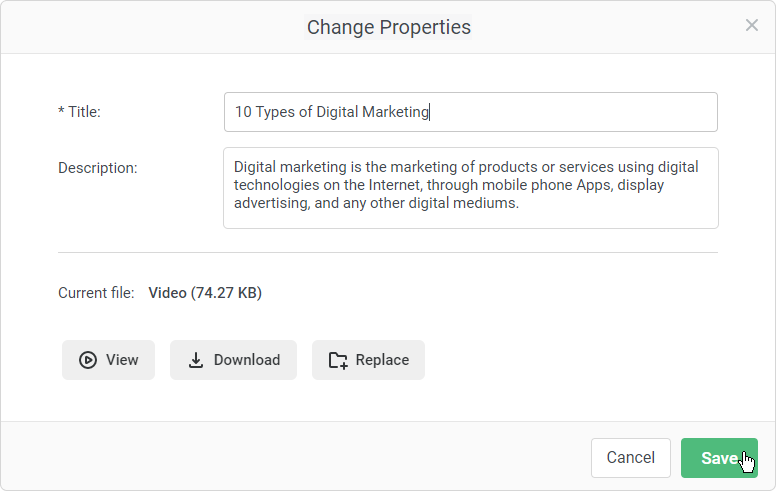The height and width of the screenshot is (491, 776).
Task: Click the 'Title:' field label
Action: [x=84, y=112]
